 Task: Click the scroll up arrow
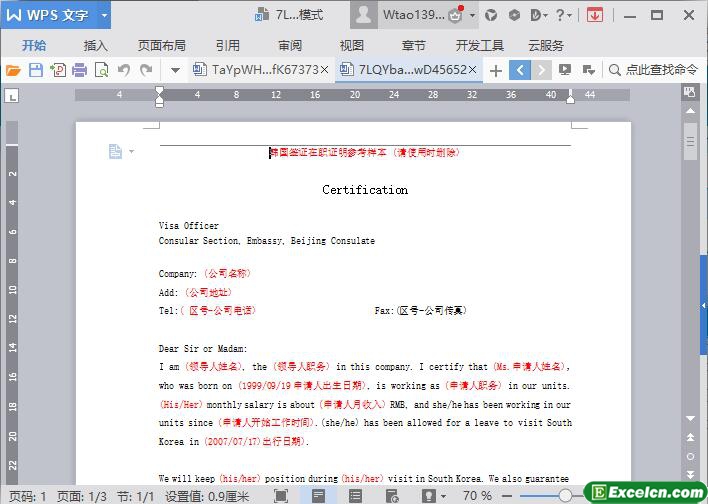690,111
